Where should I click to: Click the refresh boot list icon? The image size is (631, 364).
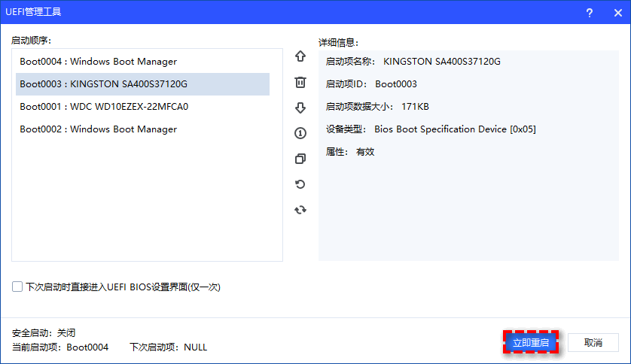pyautogui.click(x=300, y=210)
